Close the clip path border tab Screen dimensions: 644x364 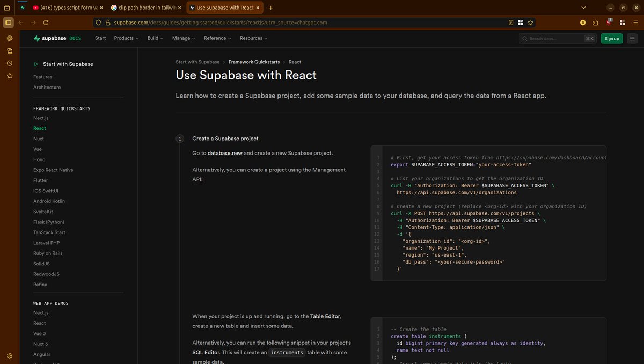[x=179, y=8]
